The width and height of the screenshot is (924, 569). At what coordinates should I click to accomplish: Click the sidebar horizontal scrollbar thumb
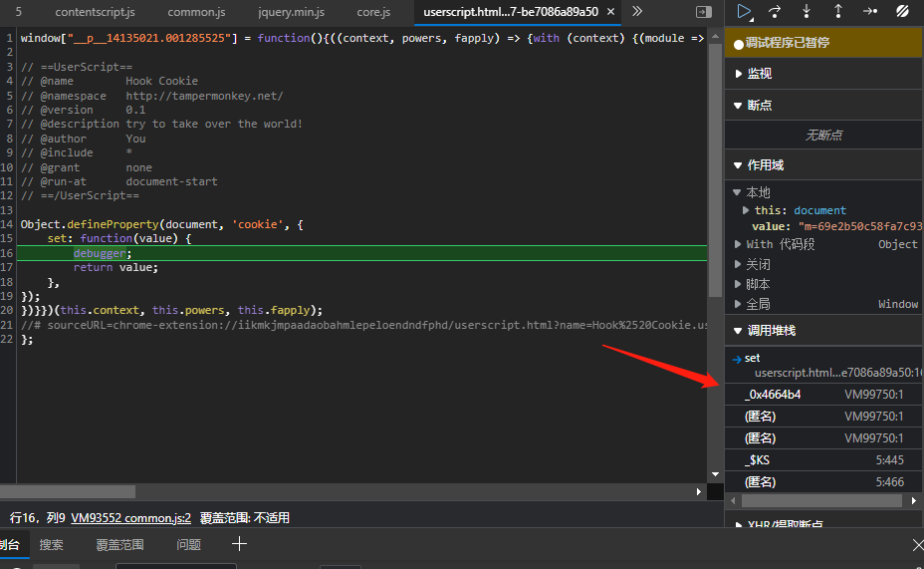[x=821, y=500]
